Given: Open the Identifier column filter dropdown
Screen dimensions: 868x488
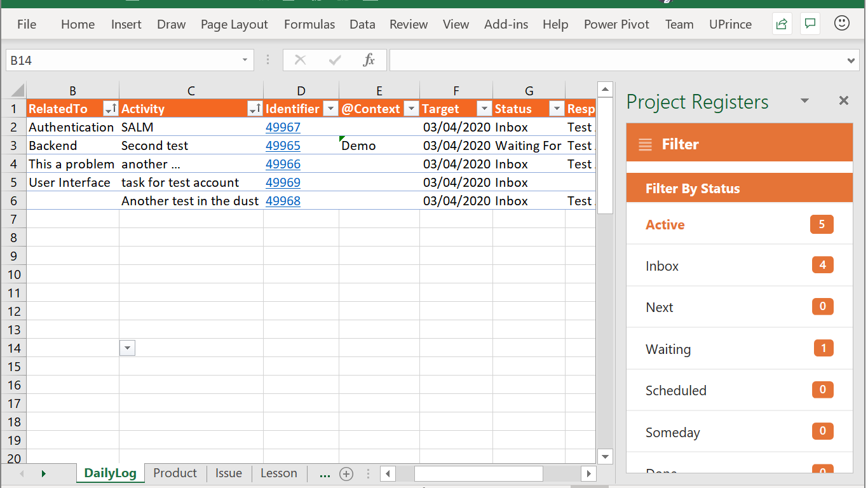Looking at the screenshot, I should pyautogui.click(x=330, y=109).
